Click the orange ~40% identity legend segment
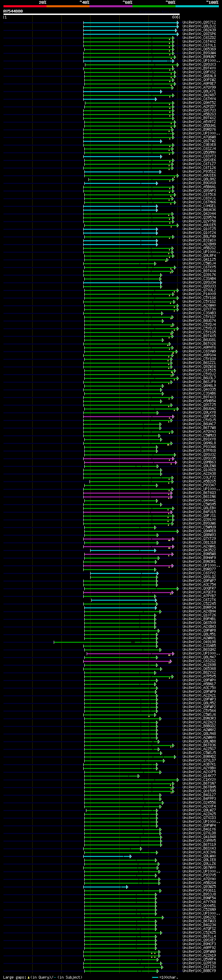 click(68, 6)
